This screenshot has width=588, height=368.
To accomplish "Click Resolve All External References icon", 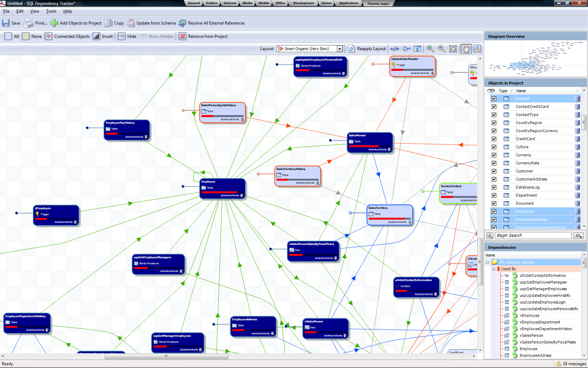I will tap(182, 23).
